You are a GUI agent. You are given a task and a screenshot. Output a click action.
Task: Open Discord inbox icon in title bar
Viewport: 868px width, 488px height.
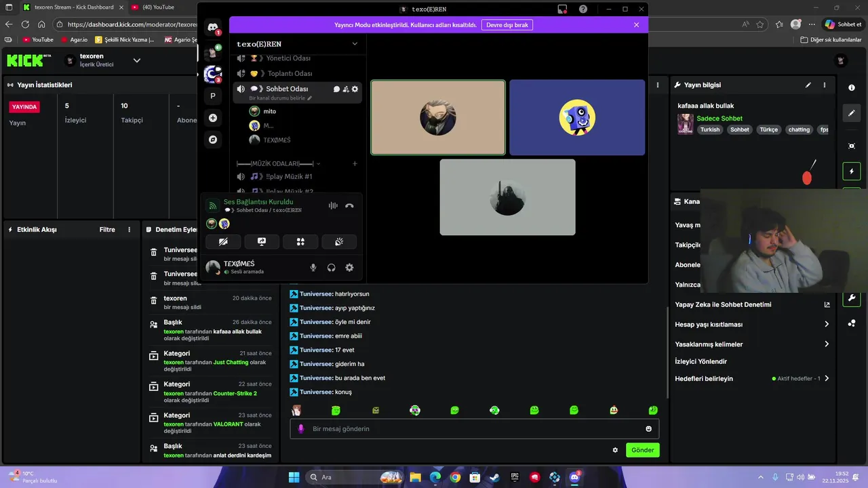[x=562, y=9]
